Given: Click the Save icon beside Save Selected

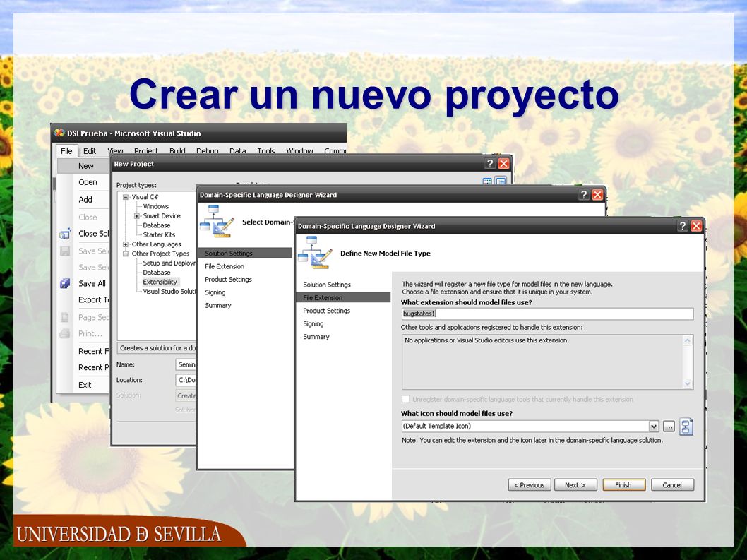Looking at the screenshot, I should (x=65, y=251).
